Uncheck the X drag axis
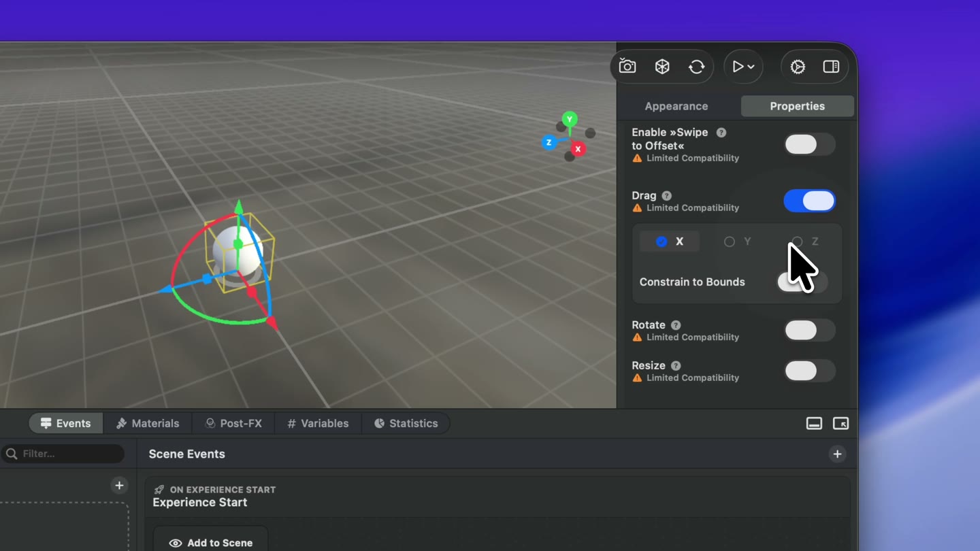 pyautogui.click(x=670, y=241)
